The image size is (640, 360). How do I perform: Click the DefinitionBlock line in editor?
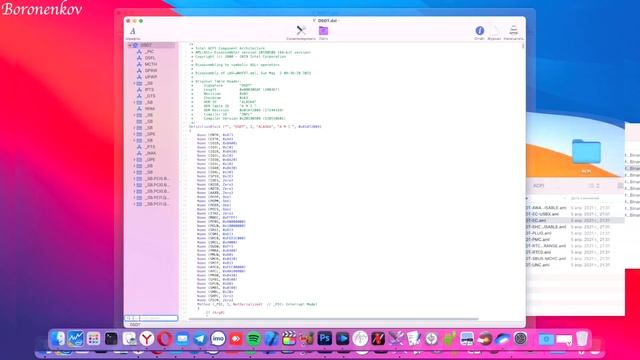click(255, 127)
